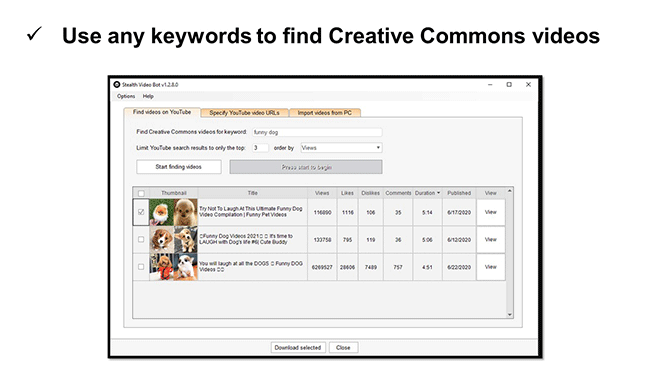Click the progress bar labeled Press start
650x366 pixels.
coord(306,167)
